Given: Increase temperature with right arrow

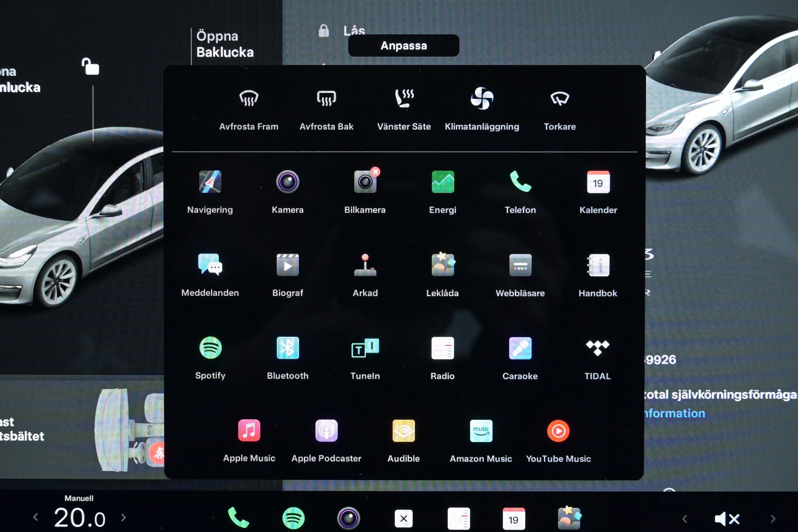Looking at the screenshot, I should coord(124,517).
